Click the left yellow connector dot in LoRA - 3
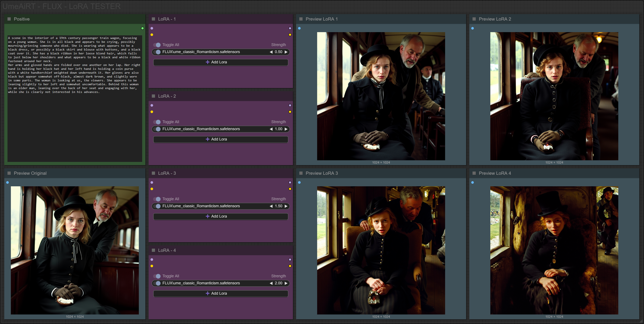Screen dimensions: 644x324 (152, 189)
